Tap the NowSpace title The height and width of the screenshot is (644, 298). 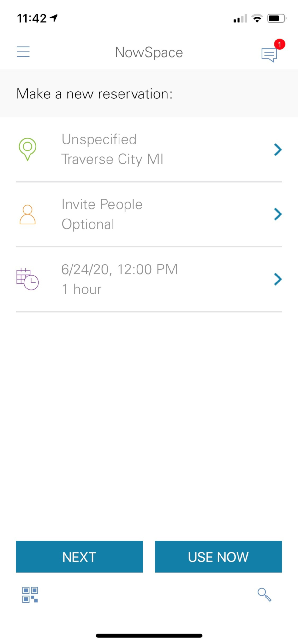tap(149, 52)
